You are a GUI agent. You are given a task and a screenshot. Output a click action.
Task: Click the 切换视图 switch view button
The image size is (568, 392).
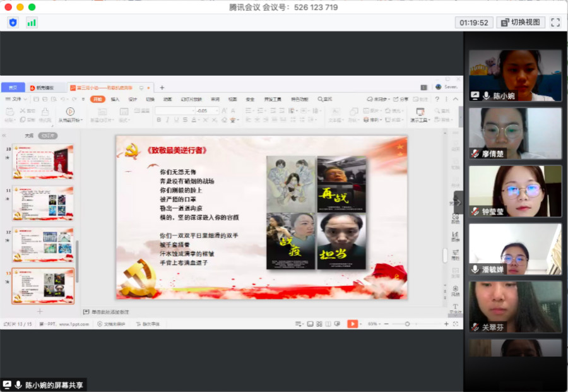[x=521, y=23]
